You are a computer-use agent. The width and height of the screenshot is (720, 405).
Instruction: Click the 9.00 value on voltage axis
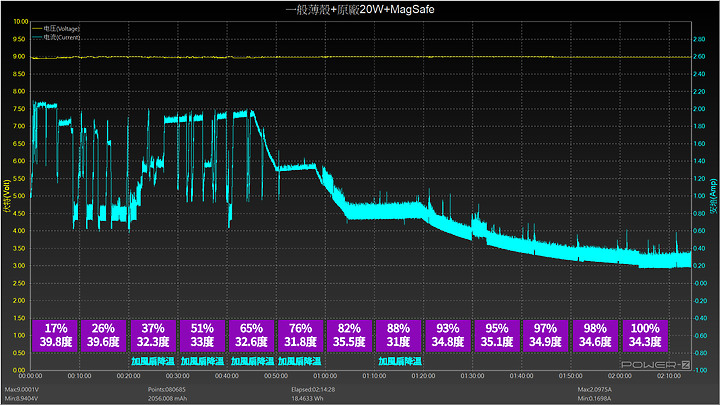(19, 56)
